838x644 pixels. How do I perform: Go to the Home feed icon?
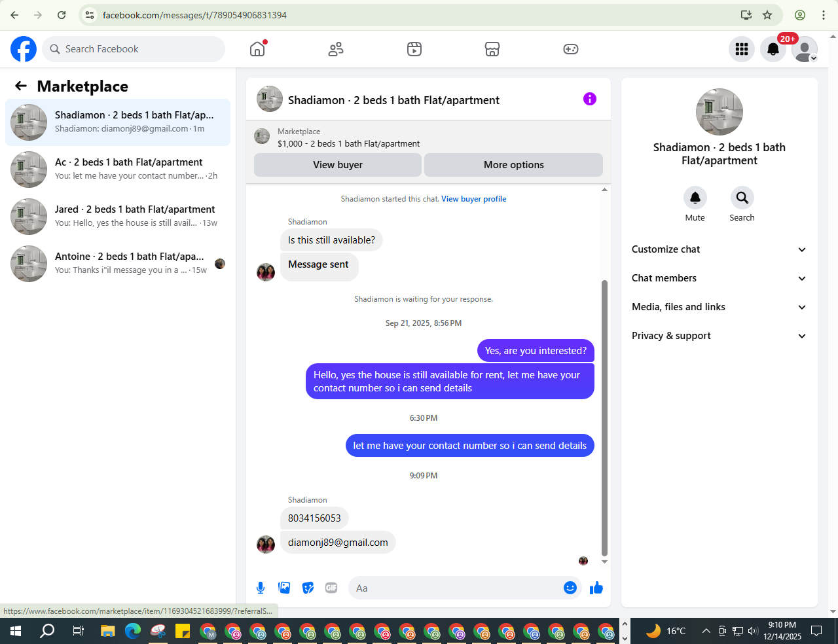pos(257,49)
